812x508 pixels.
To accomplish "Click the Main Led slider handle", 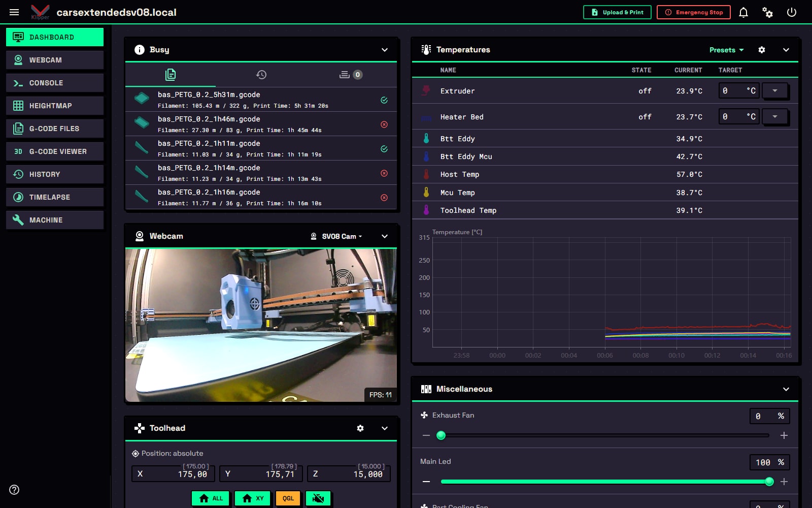I will (769, 482).
